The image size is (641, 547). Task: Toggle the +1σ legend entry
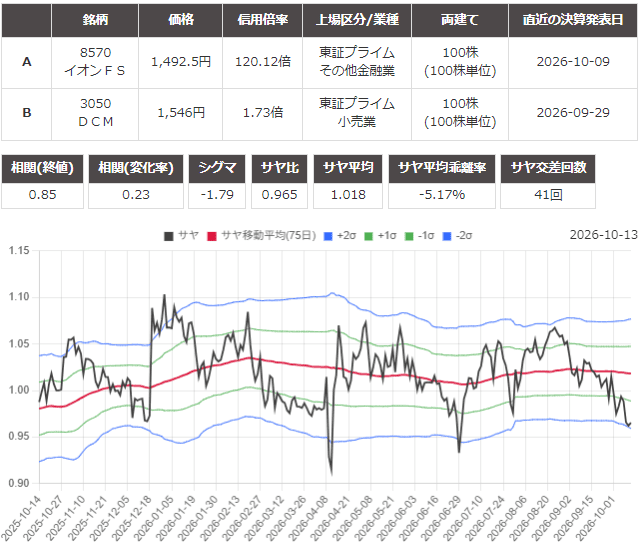(x=380, y=236)
